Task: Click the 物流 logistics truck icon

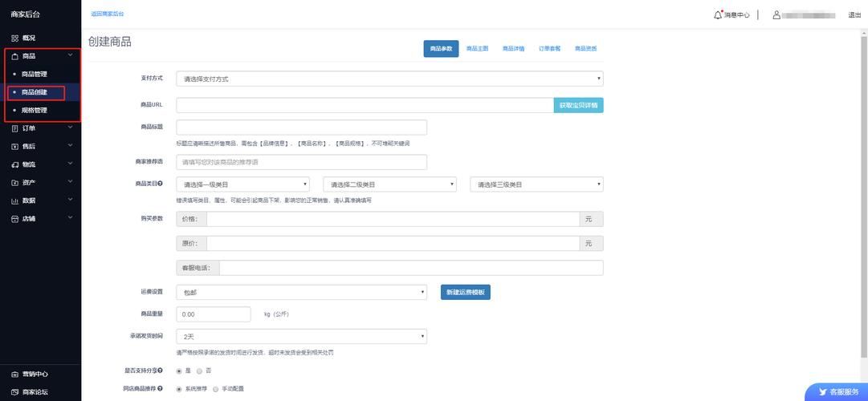Action: (x=14, y=164)
